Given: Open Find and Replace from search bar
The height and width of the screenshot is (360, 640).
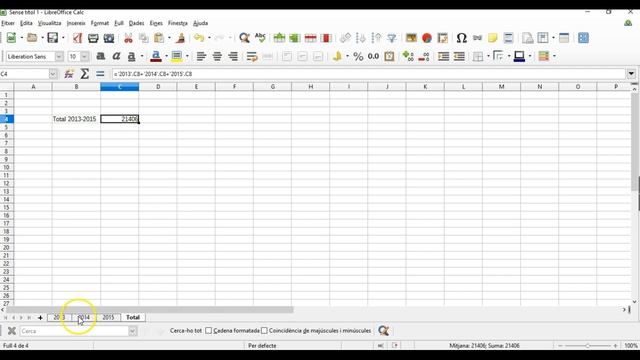Looking at the screenshot, I should tap(383, 330).
